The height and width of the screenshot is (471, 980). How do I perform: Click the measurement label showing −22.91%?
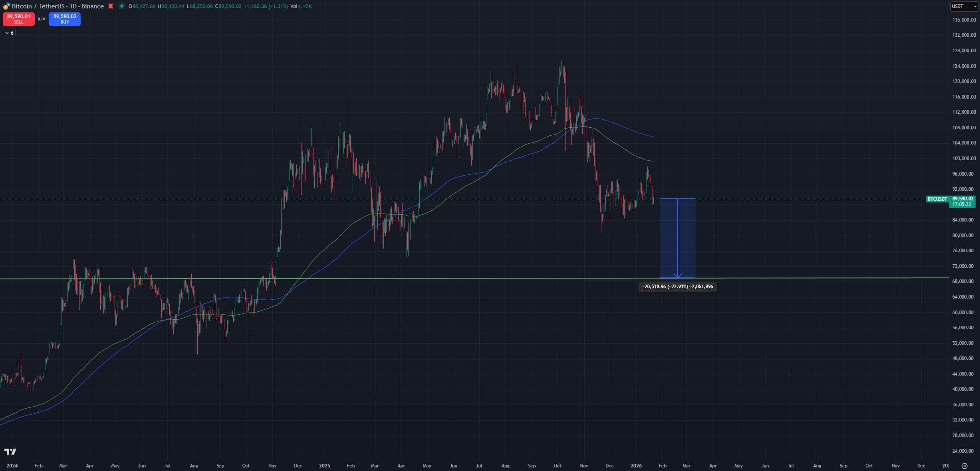point(677,287)
